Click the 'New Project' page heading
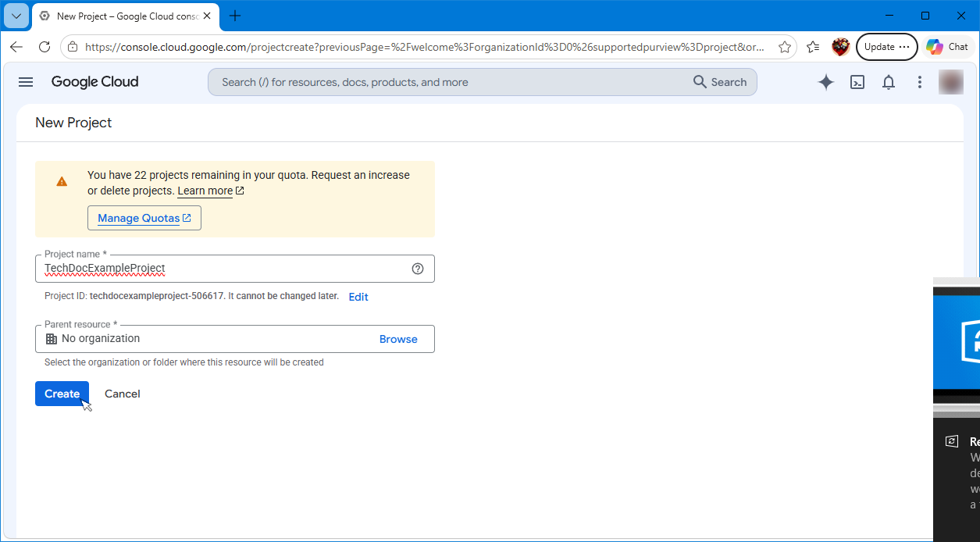The height and width of the screenshot is (542, 980). click(x=73, y=123)
